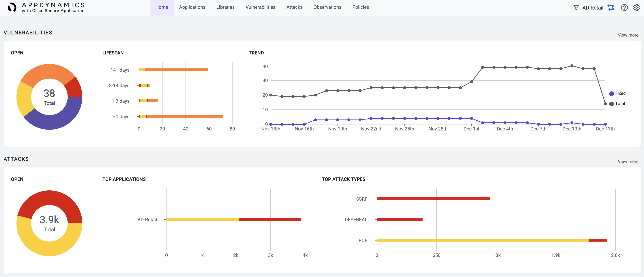
Task: Open the Applications tab
Action: pyautogui.click(x=192, y=7)
